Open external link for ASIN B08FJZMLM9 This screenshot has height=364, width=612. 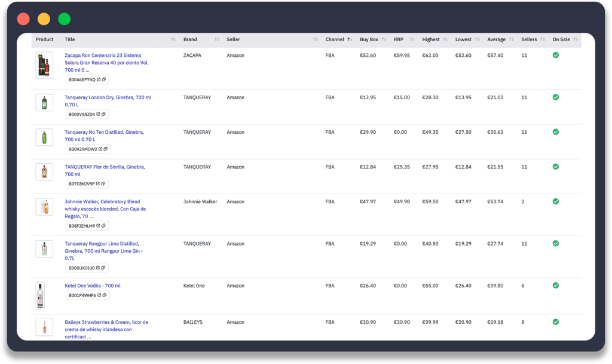click(x=99, y=226)
